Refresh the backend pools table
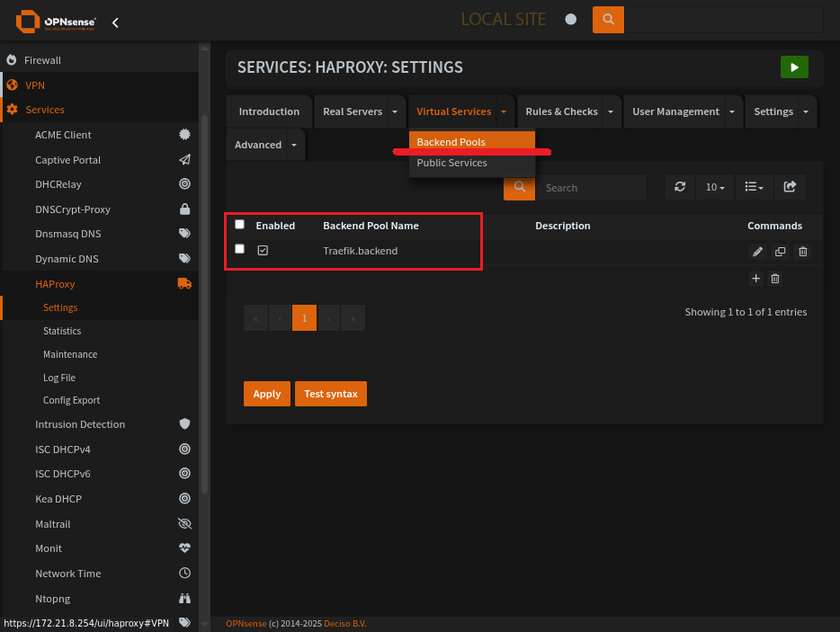Image resolution: width=840 pixels, height=632 pixels. pyautogui.click(x=680, y=187)
